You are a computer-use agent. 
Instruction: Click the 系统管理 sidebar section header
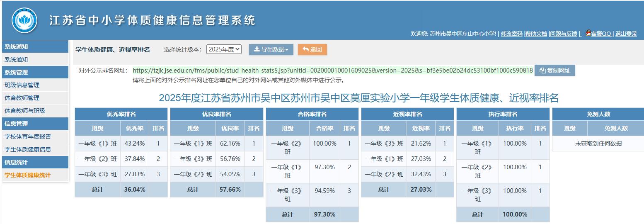pos(35,72)
